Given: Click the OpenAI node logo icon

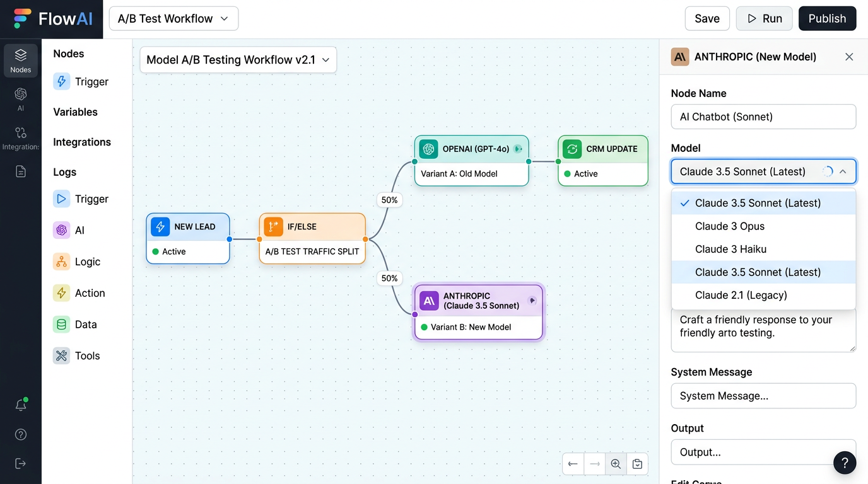Looking at the screenshot, I should [429, 149].
